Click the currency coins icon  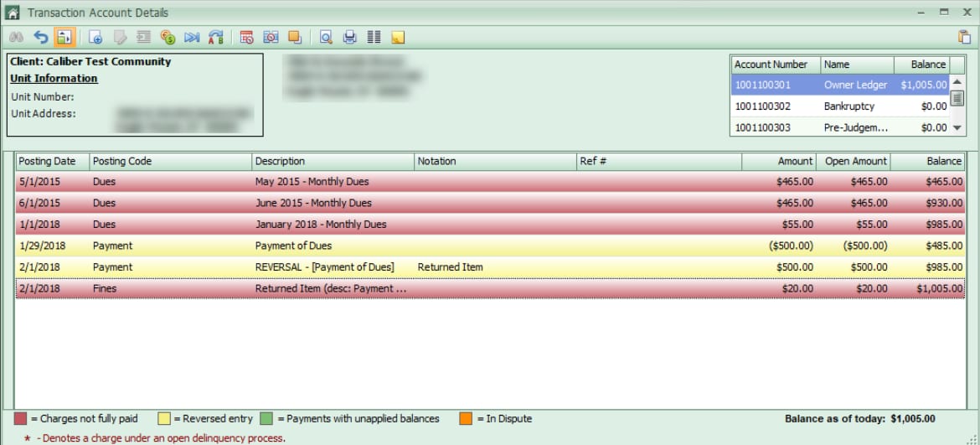[x=168, y=38]
